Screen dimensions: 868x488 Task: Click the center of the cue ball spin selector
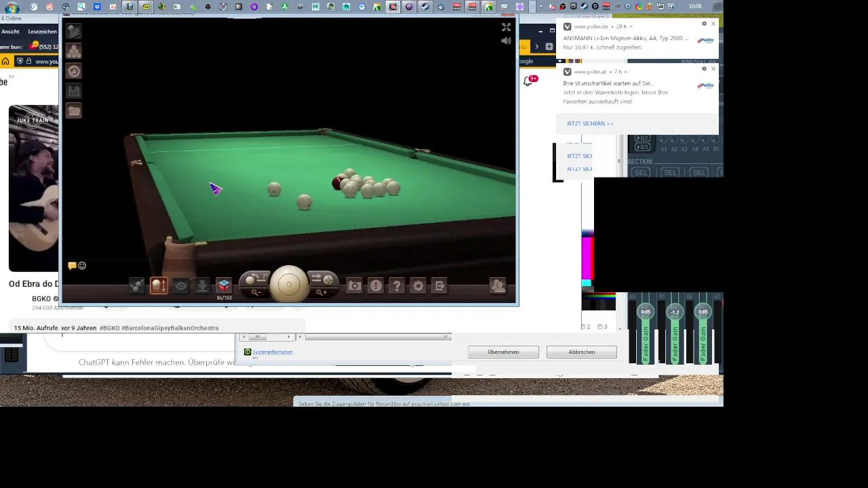coord(289,284)
